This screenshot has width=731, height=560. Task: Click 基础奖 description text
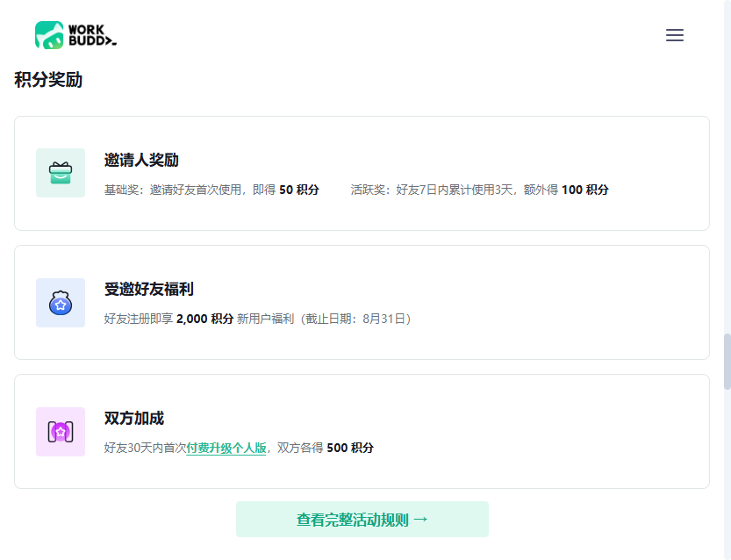click(211, 190)
